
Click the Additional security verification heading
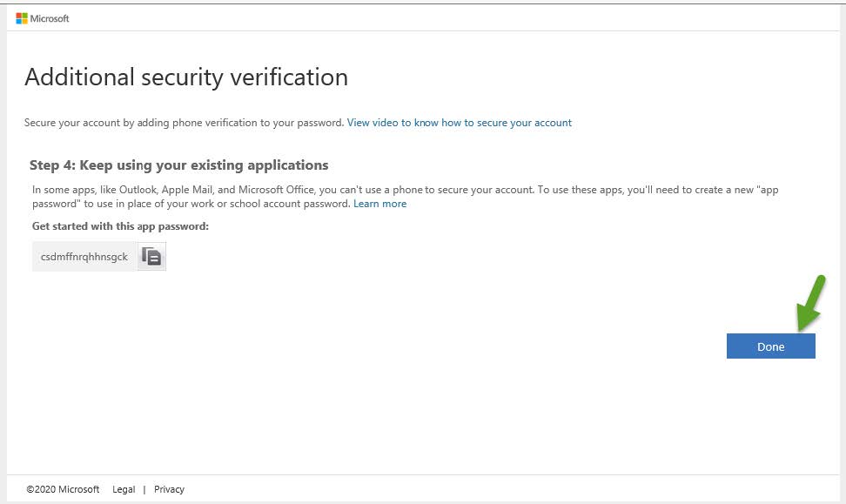click(186, 77)
